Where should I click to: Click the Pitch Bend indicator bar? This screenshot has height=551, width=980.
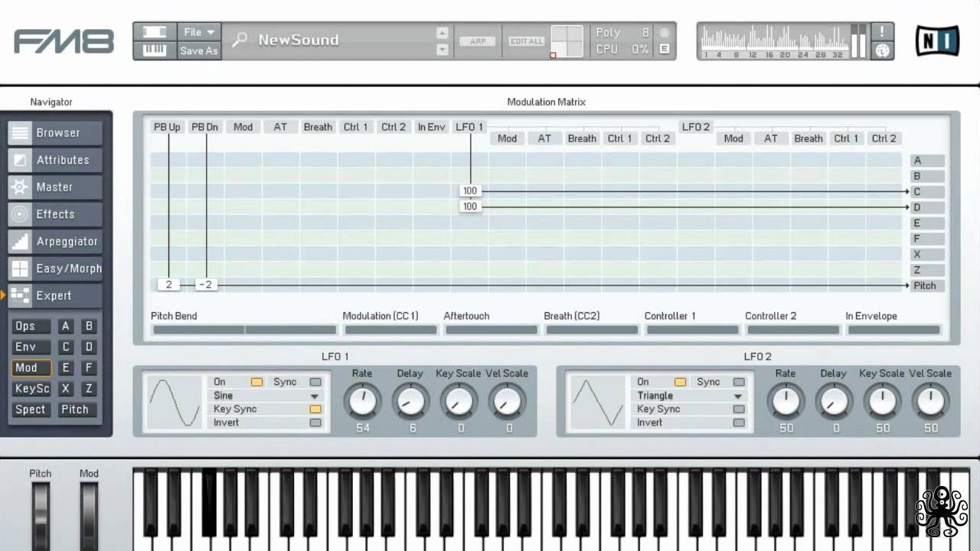click(245, 330)
